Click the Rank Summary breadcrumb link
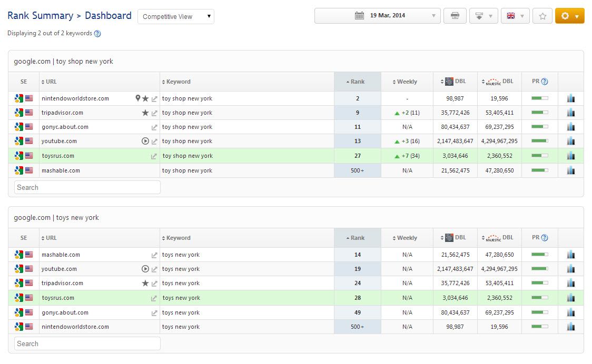The image size is (592, 364). click(x=40, y=16)
